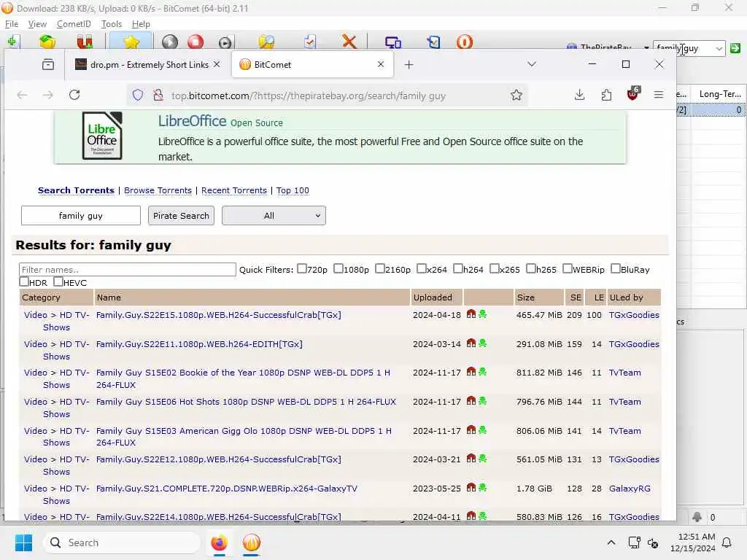Click the magnet link icon in BitComet toolbar
The image size is (747, 560).
click(85, 42)
